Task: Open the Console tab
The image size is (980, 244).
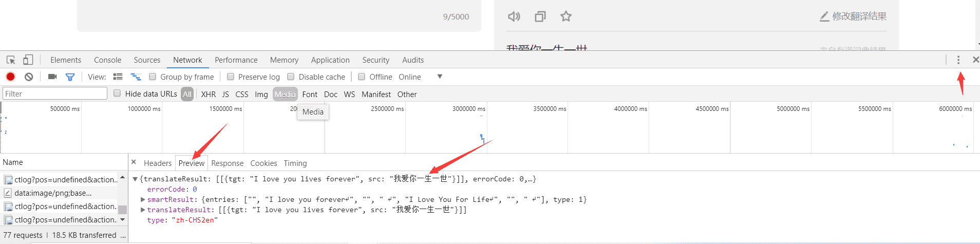Action: tap(107, 60)
